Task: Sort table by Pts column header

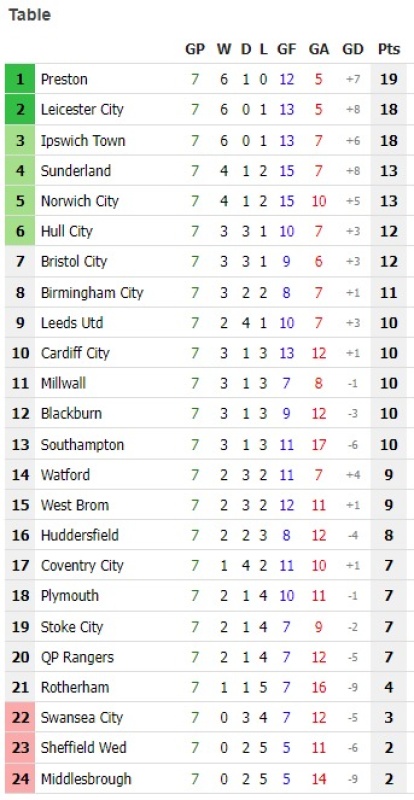Action: 388,49
